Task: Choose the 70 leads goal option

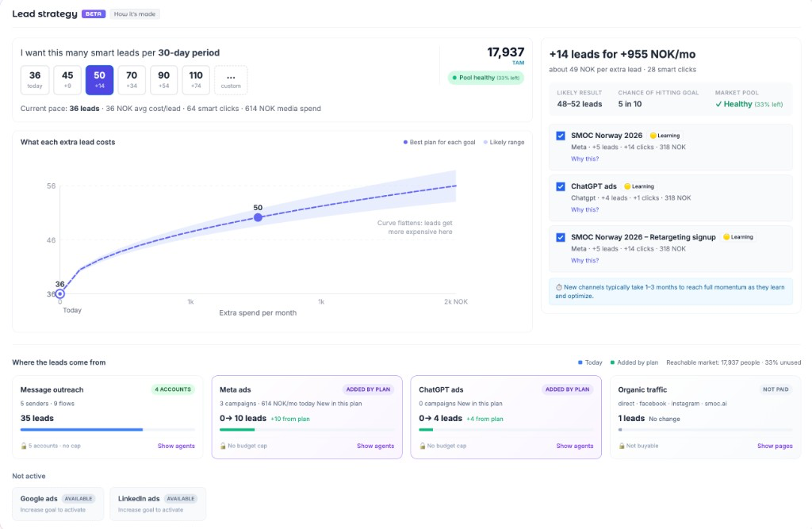Action: click(x=132, y=80)
